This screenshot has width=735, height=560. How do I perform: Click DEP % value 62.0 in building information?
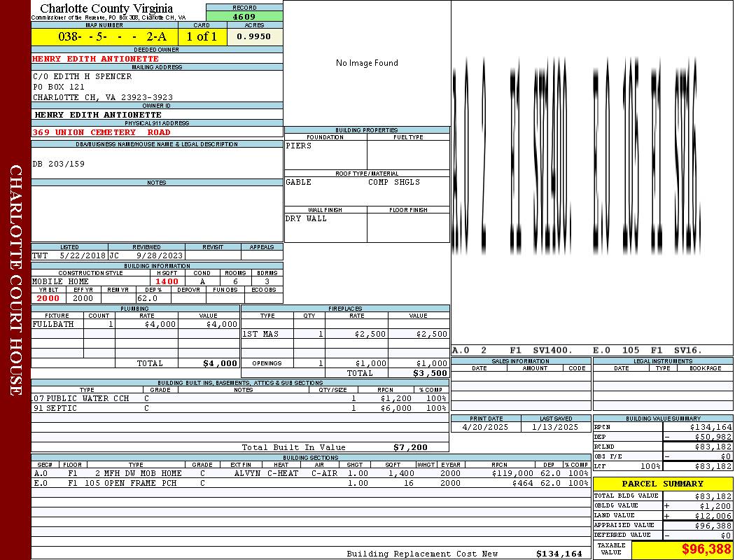click(147, 298)
